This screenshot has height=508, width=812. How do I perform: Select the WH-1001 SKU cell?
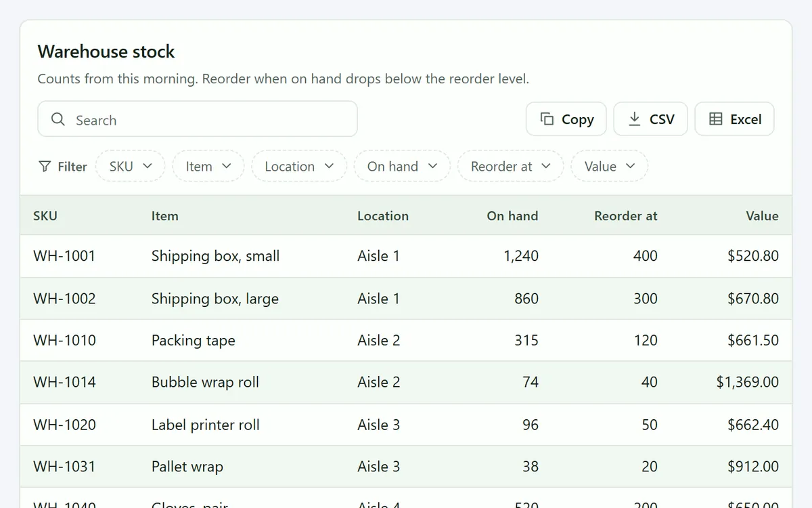click(64, 256)
